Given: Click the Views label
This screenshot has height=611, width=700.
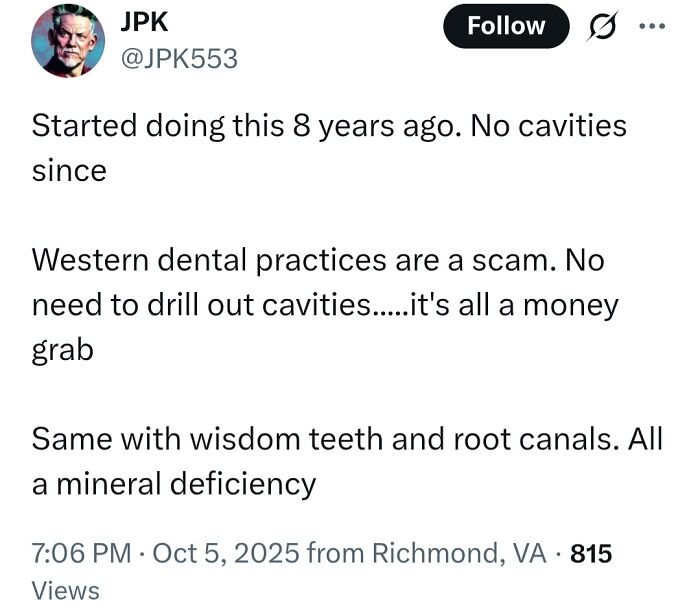Looking at the screenshot, I should pos(66,590).
